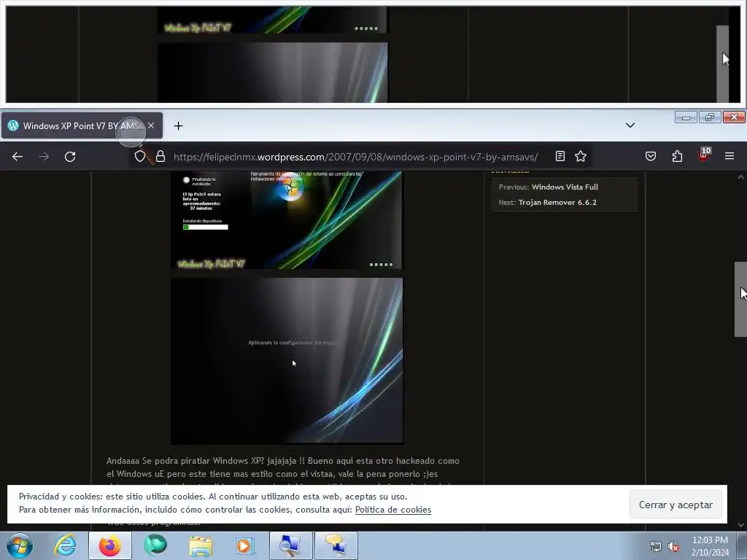This screenshot has height=560, width=747.
Task: Click the scrollbar down arrow
Action: point(741,525)
